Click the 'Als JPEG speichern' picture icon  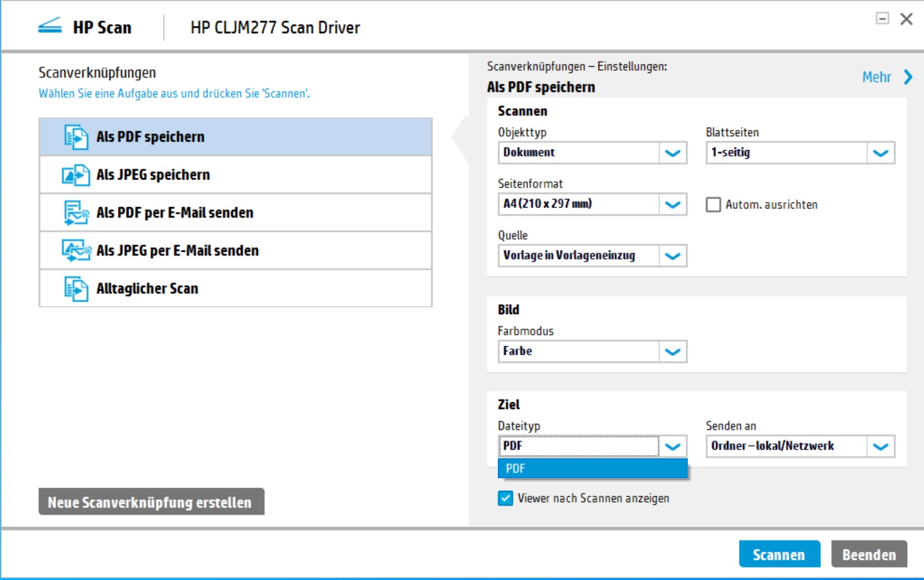tap(76, 175)
